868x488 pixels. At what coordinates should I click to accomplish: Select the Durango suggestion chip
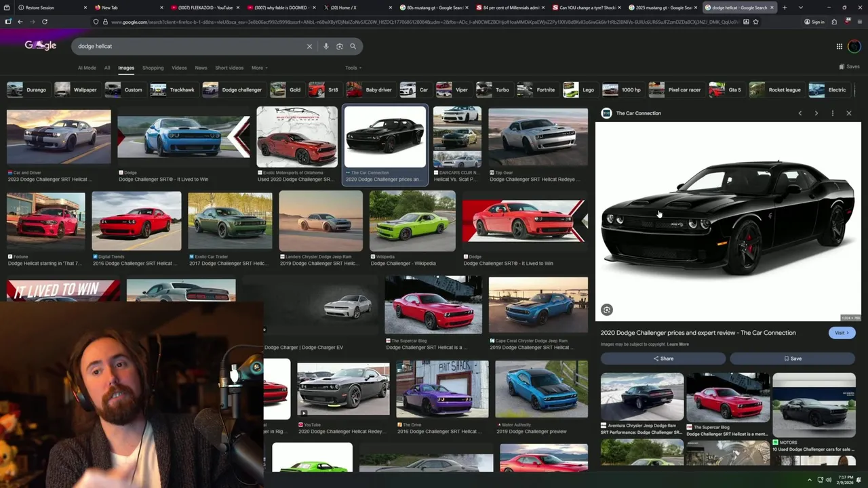[x=28, y=89]
